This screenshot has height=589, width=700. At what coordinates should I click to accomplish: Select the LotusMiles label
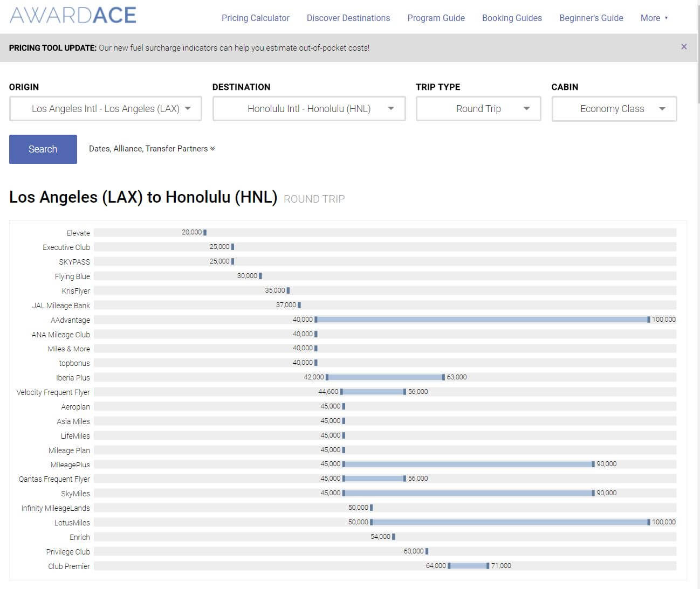tap(72, 523)
